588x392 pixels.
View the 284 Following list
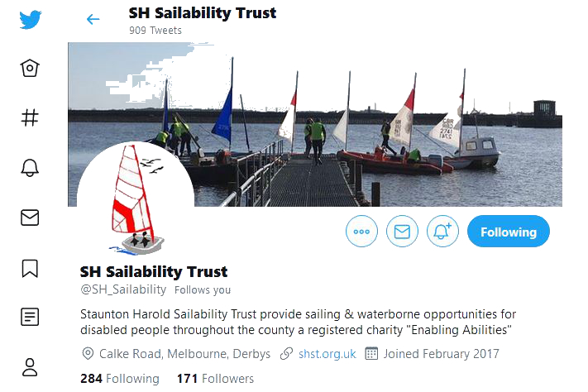coord(120,379)
